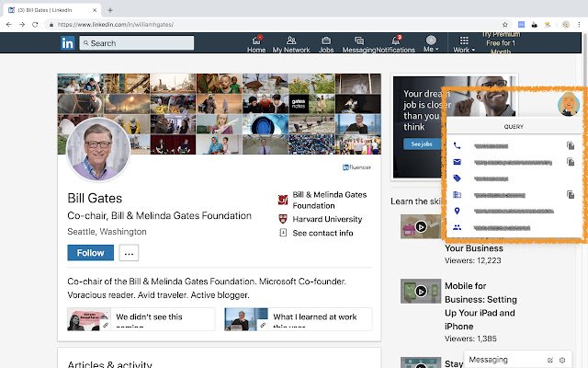The width and height of the screenshot is (588, 368).
Task: Copy the phone number in the popup
Action: point(571,145)
